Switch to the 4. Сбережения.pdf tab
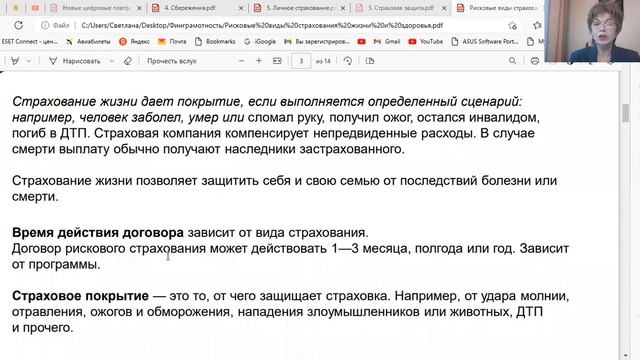The height and width of the screenshot is (360, 640). pos(197,8)
